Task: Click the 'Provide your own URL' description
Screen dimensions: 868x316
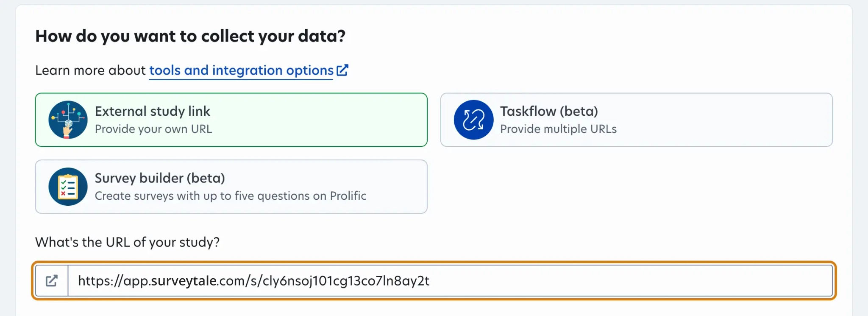Action: tap(153, 129)
